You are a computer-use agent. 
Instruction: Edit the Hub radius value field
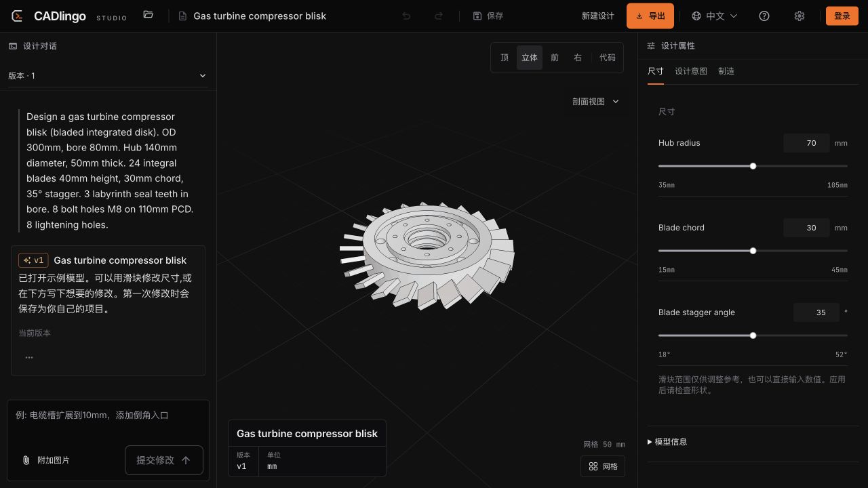806,143
